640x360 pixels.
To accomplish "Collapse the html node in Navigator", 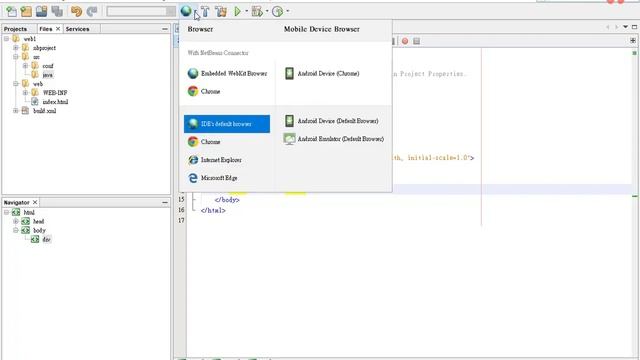I will (7, 212).
